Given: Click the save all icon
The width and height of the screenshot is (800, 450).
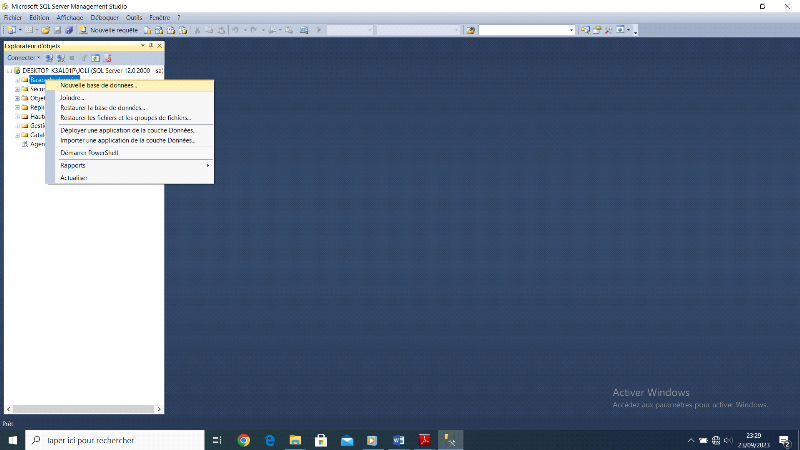Looking at the screenshot, I should pos(69,30).
